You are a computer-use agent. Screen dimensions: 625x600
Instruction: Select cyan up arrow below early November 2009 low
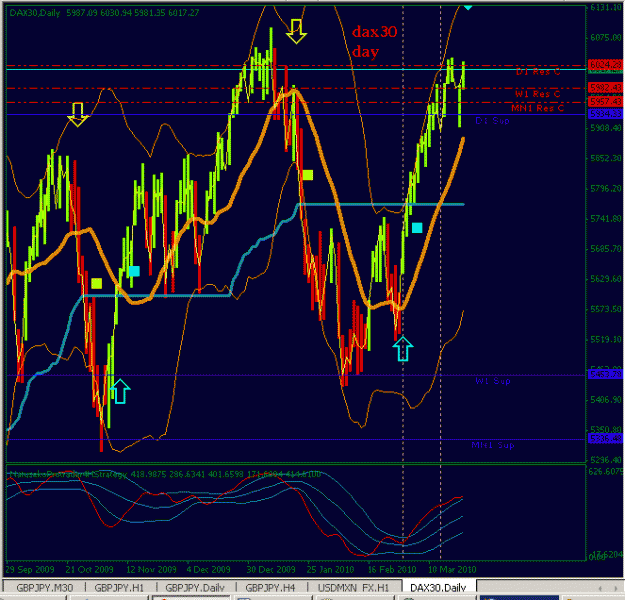(x=120, y=391)
